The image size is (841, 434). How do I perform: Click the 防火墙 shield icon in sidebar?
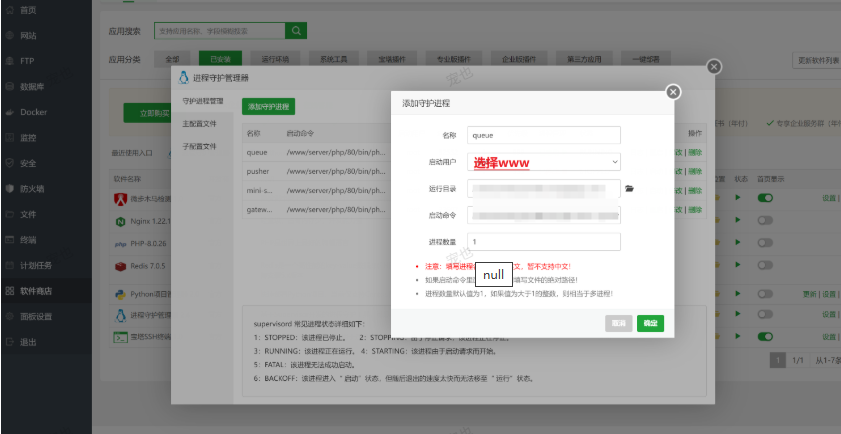[10, 189]
